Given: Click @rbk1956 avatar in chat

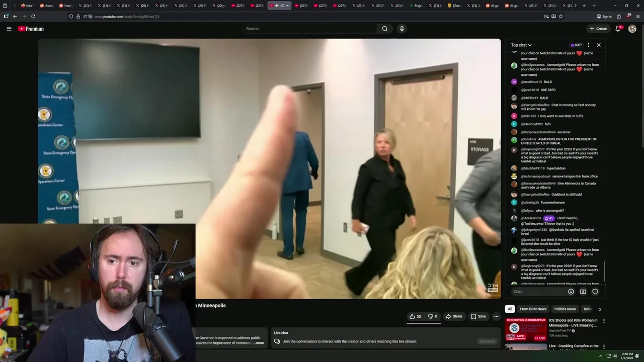Looking at the screenshot, I should point(514,116).
